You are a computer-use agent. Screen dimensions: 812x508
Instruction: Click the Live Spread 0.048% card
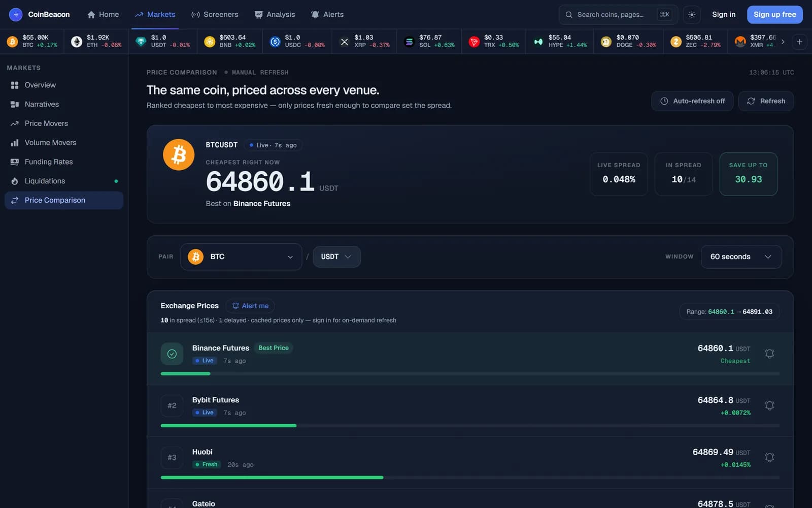tap(619, 174)
